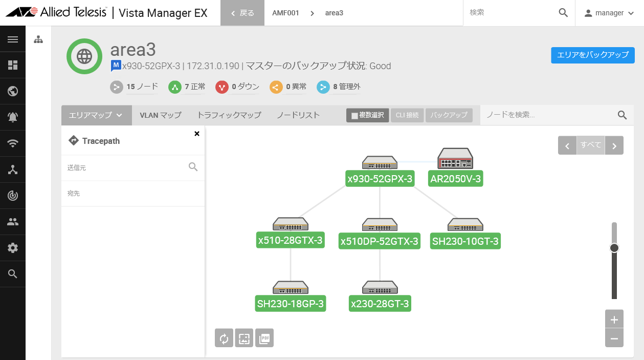Click the 戻る back button
644x360 pixels.
pos(242,13)
